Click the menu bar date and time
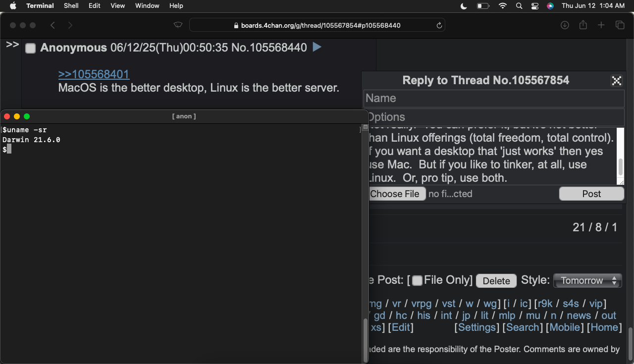The height and width of the screenshot is (364, 634). click(x=593, y=6)
